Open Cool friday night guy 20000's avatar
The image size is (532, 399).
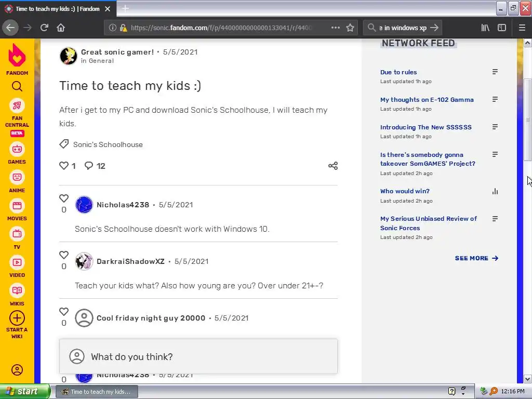84,318
